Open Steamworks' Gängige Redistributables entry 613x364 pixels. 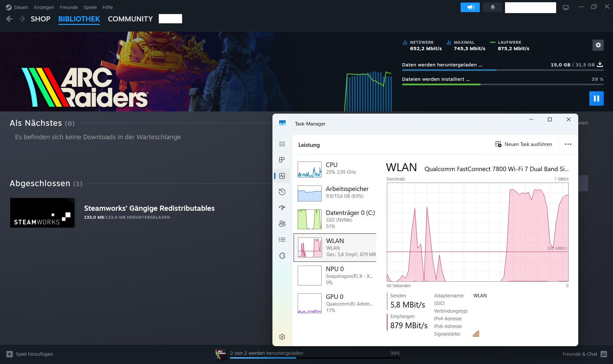(149, 208)
